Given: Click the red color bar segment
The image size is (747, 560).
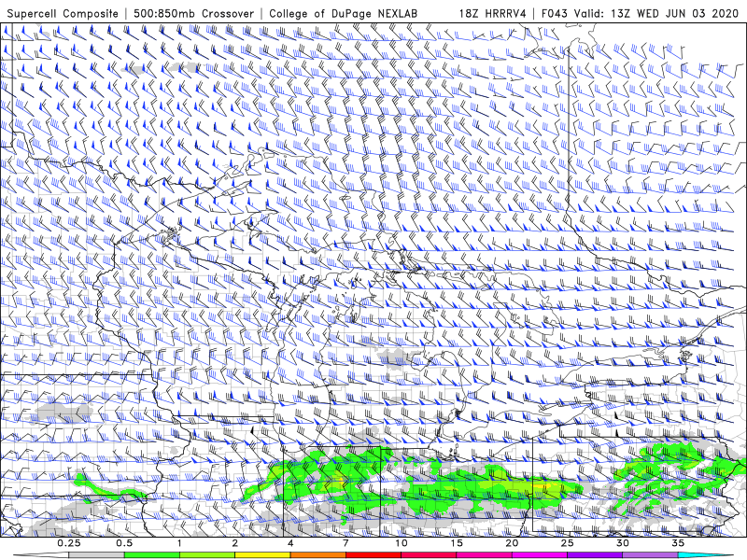Looking at the screenshot, I should (373, 555).
